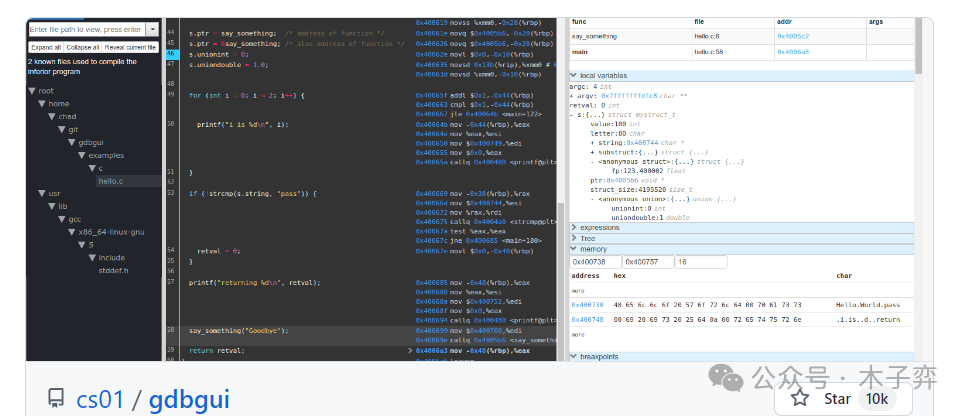Collapse the git folder arrow
The image size is (968, 416).
click(x=62, y=130)
